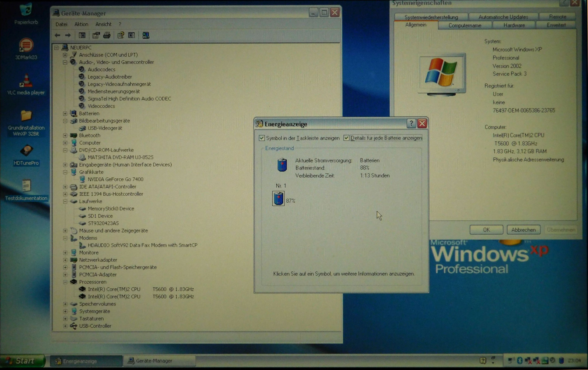Click the Back arrow in Geräte-Manager toolbar
The image size is (588, 370).
(57, 35)
